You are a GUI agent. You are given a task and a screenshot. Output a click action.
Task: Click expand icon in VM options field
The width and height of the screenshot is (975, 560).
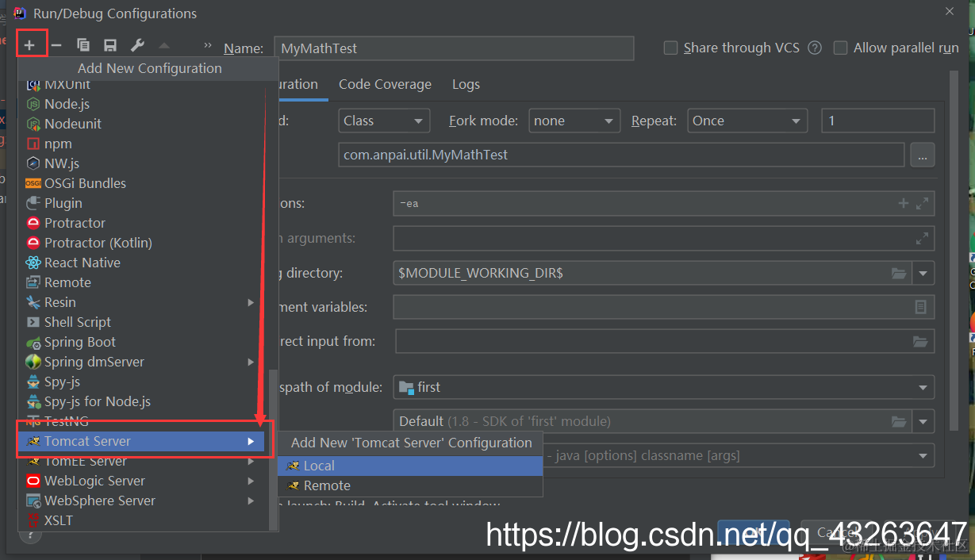tap(922, 204)
